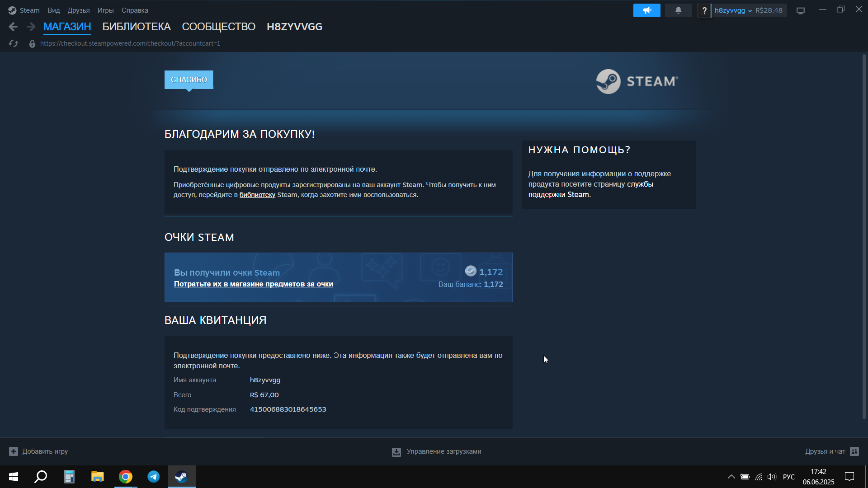
Task: Click the Steam points coin icon
Action: [471, 271]
